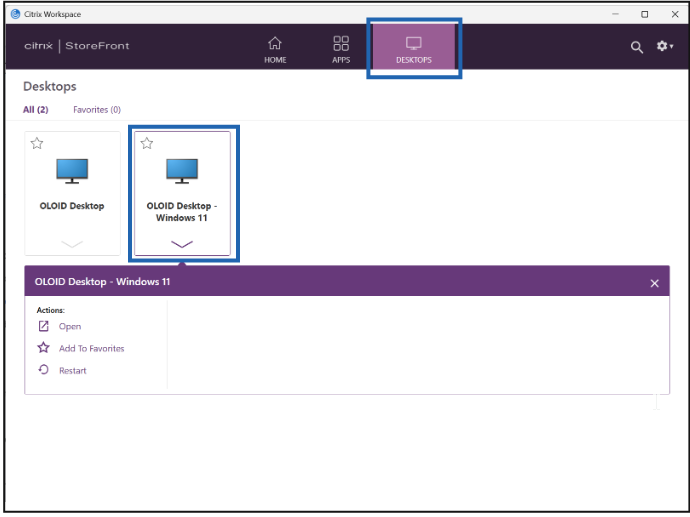Select the DESKTOPS tab
Viewport: 690px width, 517px height.
click(414, 47)
